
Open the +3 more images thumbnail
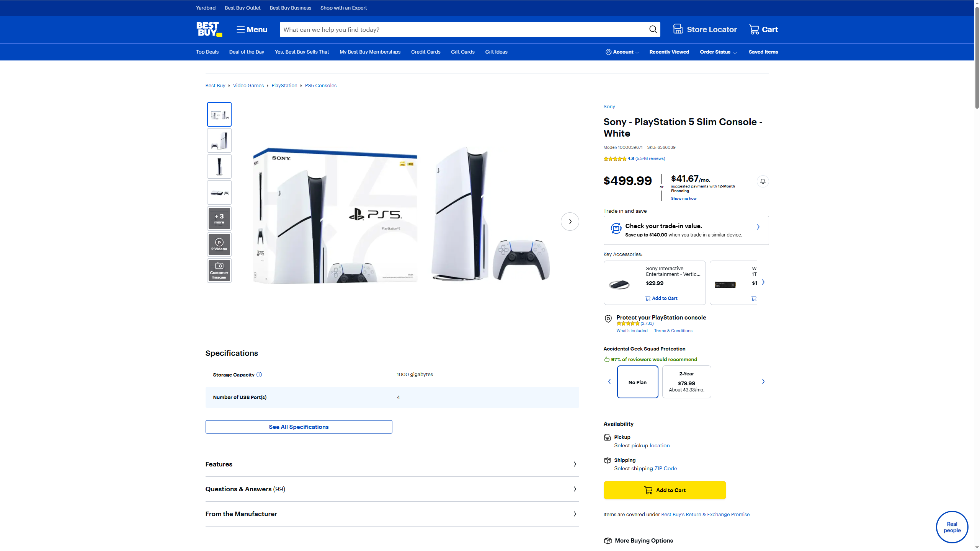(219, 218)
